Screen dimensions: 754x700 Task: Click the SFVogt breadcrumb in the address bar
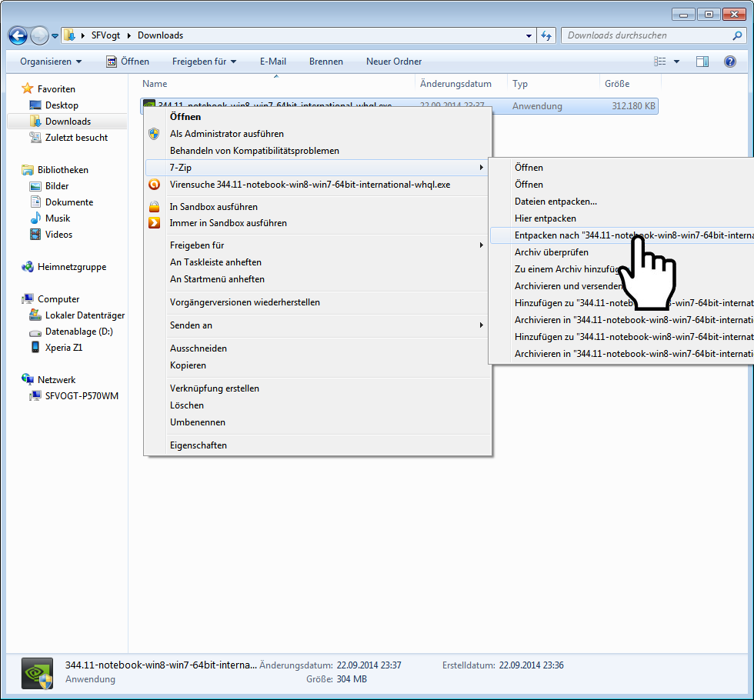pos(106,35)
